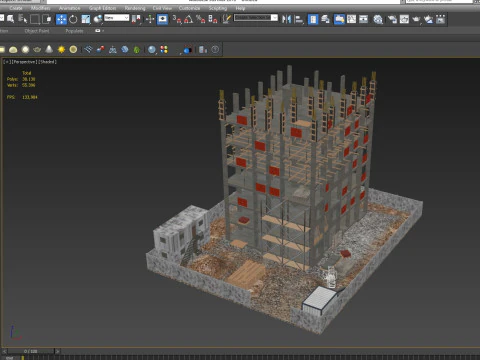The image size is (480, 360).
Task: Click the search field in title bar
Action: click(x=439, y=1)
